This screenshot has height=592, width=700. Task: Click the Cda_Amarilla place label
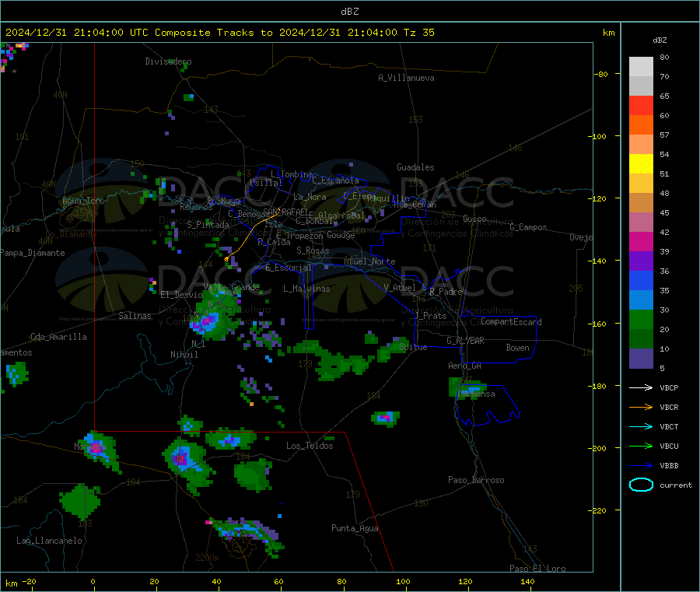(59, 337)
